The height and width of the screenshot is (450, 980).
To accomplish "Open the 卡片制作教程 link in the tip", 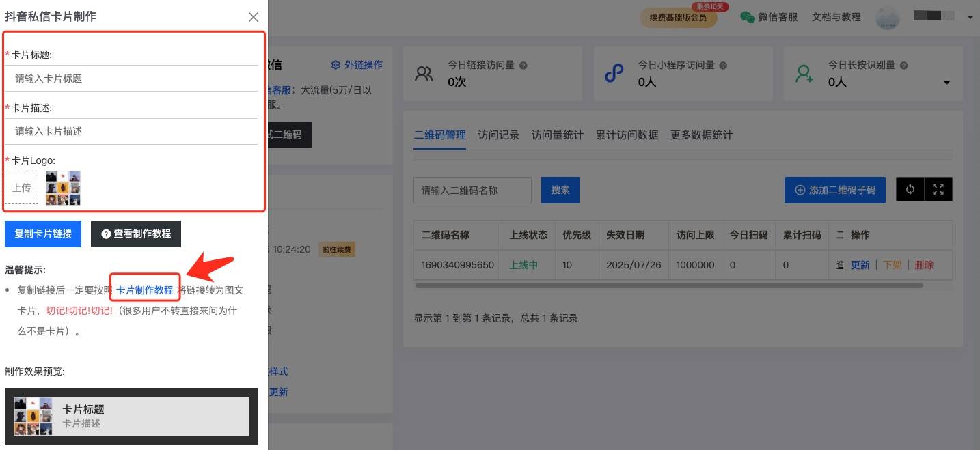I will pos(145,290).
